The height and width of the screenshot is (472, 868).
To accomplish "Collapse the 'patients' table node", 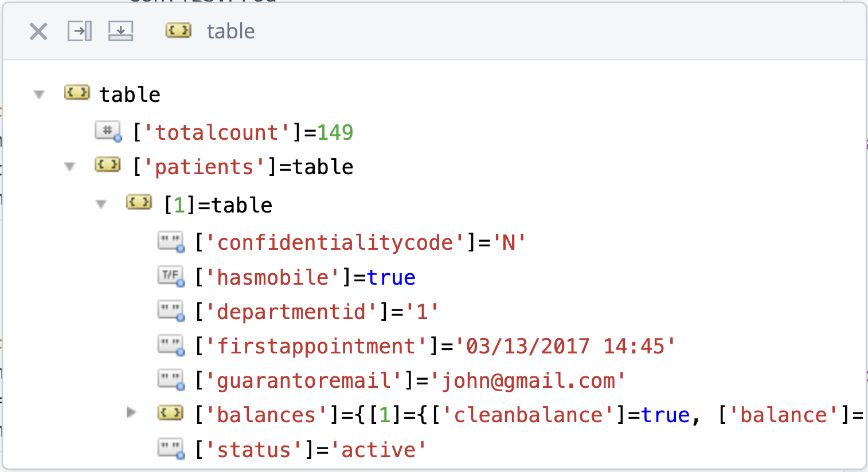I will [70, 167].
